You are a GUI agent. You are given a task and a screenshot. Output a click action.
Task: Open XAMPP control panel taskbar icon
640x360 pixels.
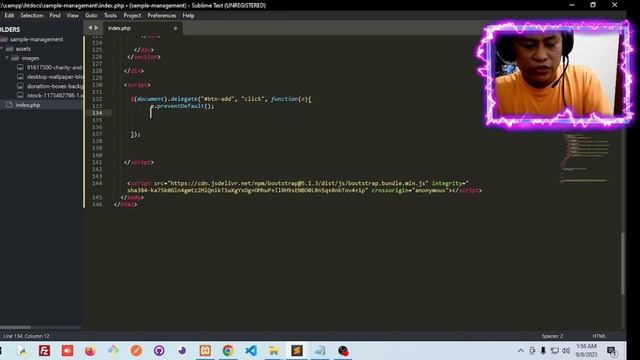click(x=205, y=351)
